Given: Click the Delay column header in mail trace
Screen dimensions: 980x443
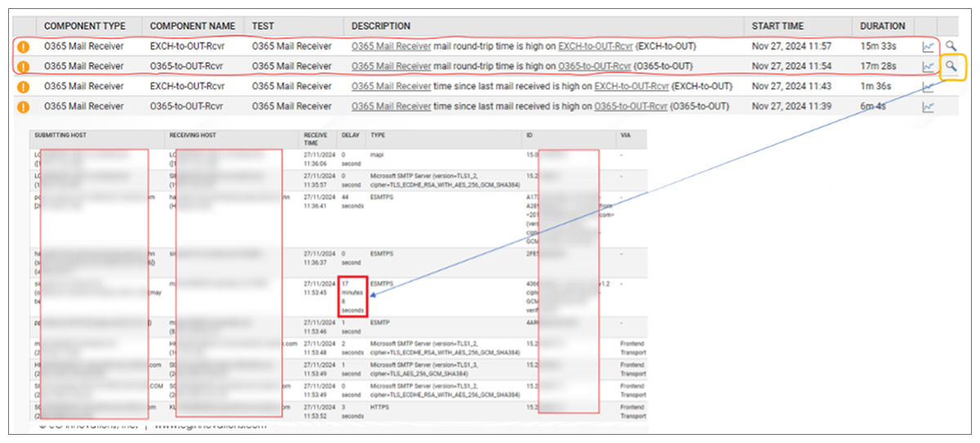Looking at the screenshot, I should tap(350, 135).
